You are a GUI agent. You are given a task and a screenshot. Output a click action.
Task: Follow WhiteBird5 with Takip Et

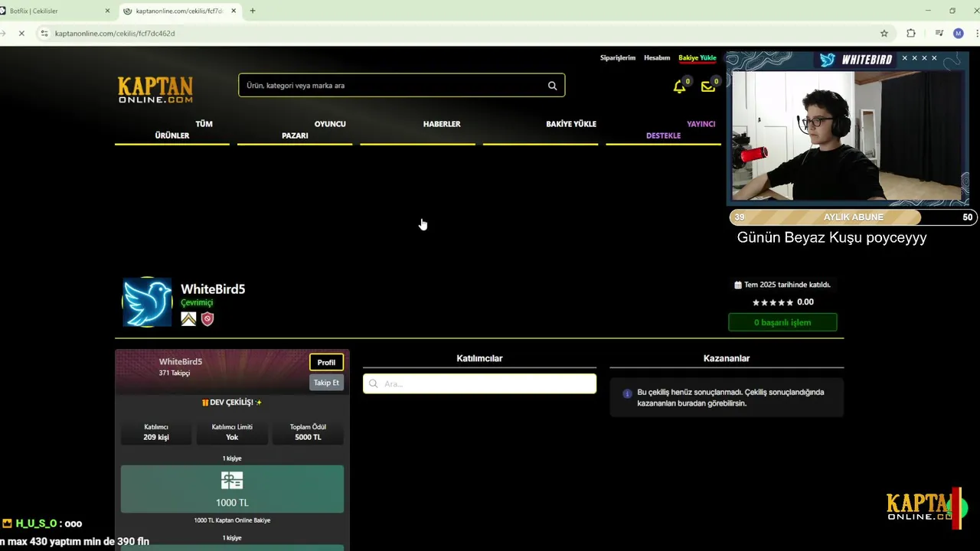(326, 383)
